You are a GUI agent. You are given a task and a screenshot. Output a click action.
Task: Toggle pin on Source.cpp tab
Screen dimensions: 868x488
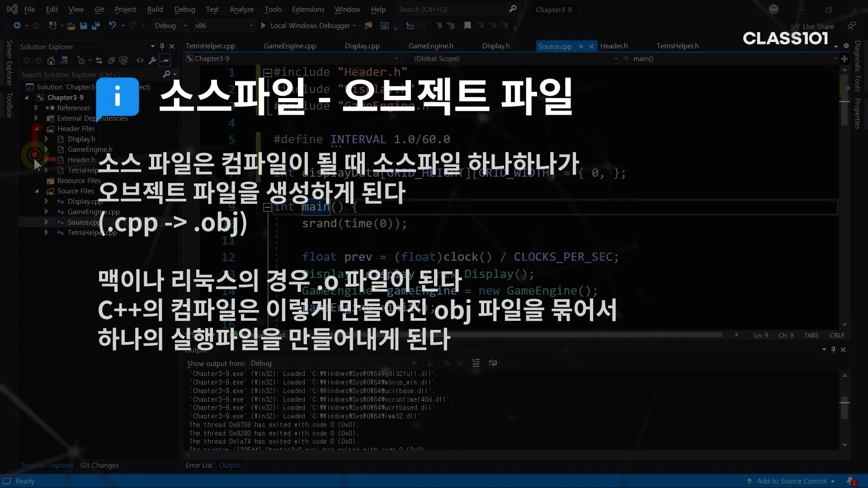click(x=580, y=46)
